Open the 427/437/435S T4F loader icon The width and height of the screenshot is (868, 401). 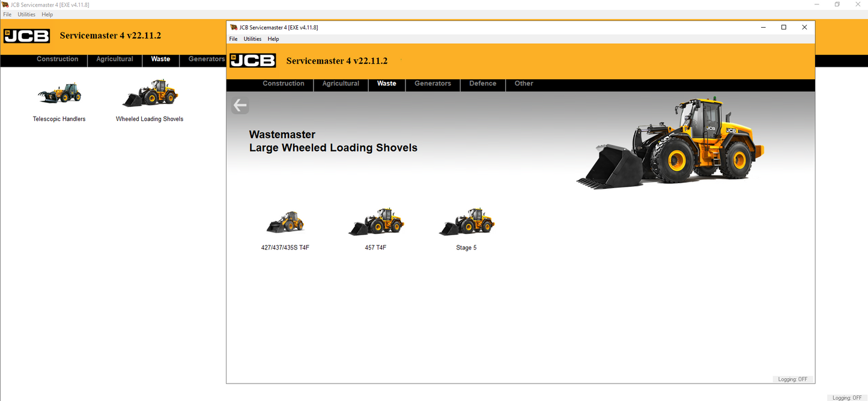(x=285, y=222)
